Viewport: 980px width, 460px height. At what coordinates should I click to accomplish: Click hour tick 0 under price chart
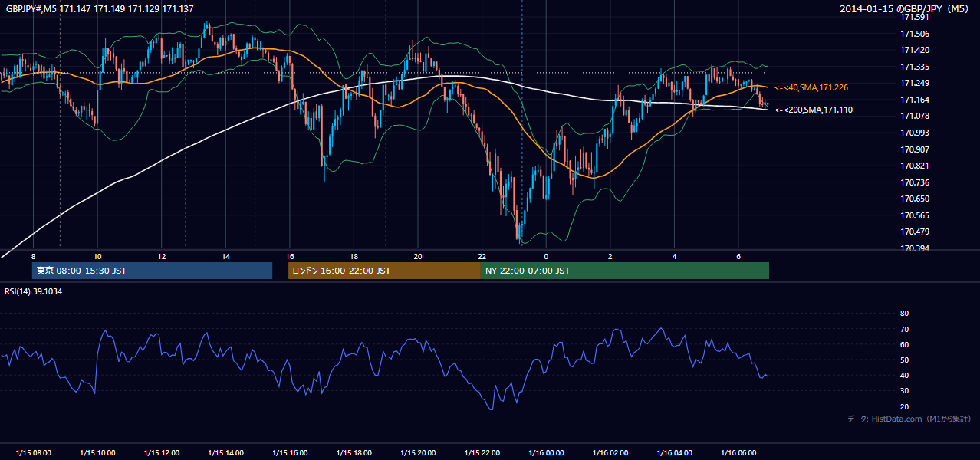pyautogui.click(x=546, y=256)
